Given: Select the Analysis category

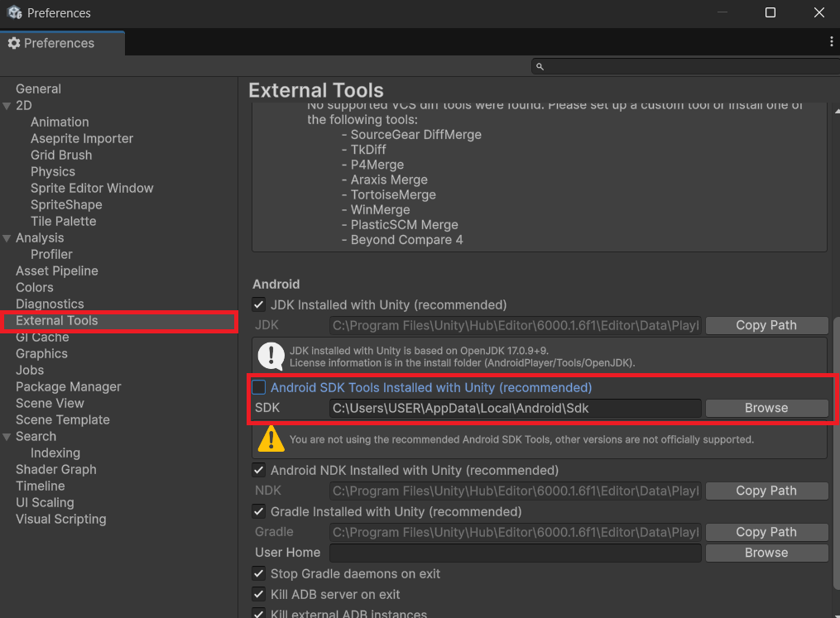Looking at the screenshot, I should 40,237.
